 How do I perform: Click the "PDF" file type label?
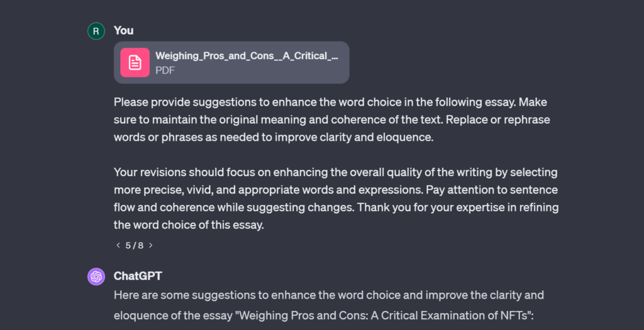(x=165, y=70)
